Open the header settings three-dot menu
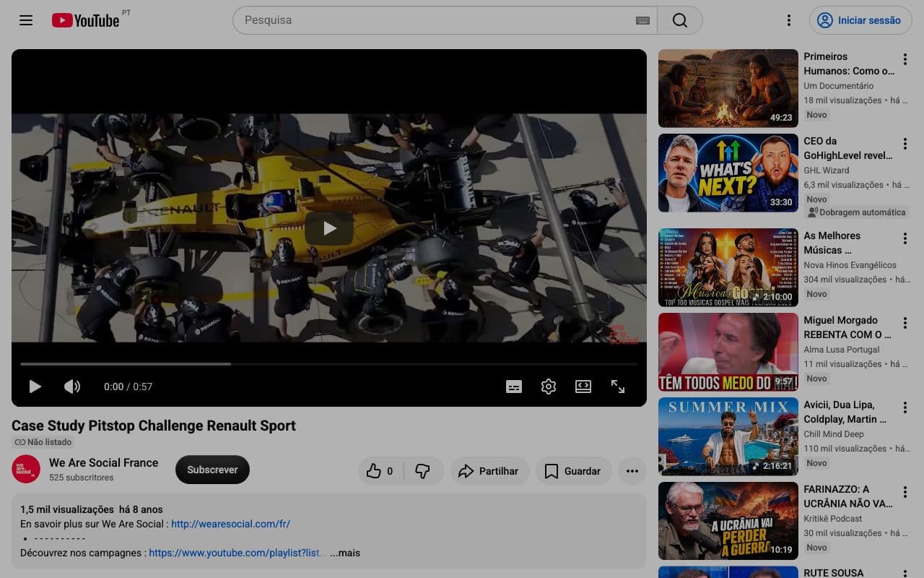Viewport: 924px width, 578px height. tap(789, 20)
